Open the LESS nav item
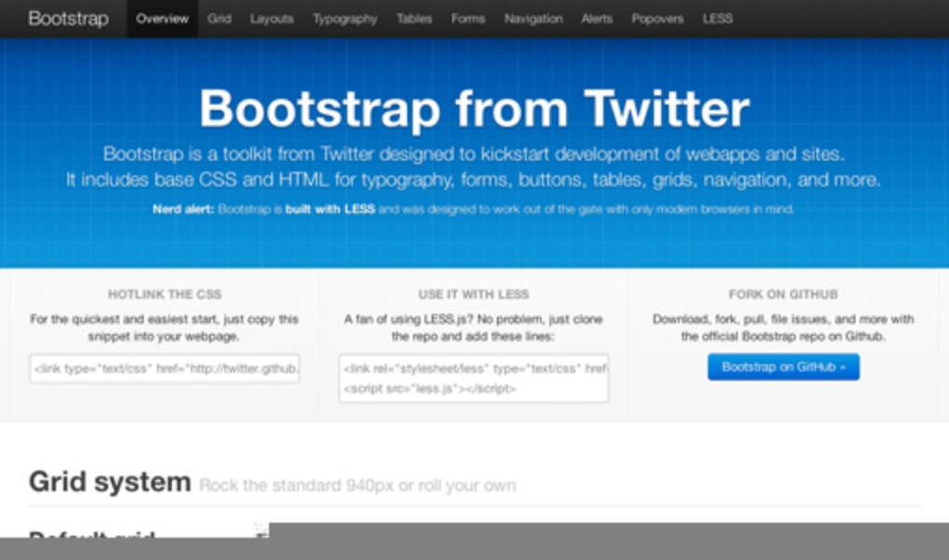949x560 pixels. (x=717, y=19)
